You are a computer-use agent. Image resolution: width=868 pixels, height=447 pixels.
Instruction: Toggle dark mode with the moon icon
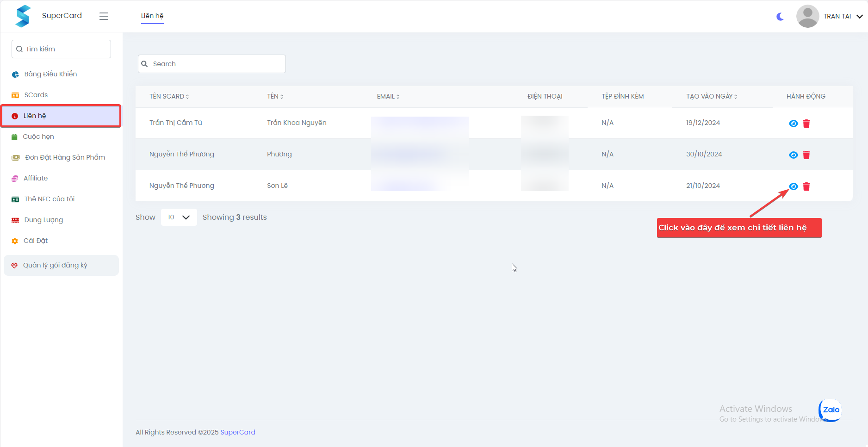pyautogui.click(x=780, y=17)
